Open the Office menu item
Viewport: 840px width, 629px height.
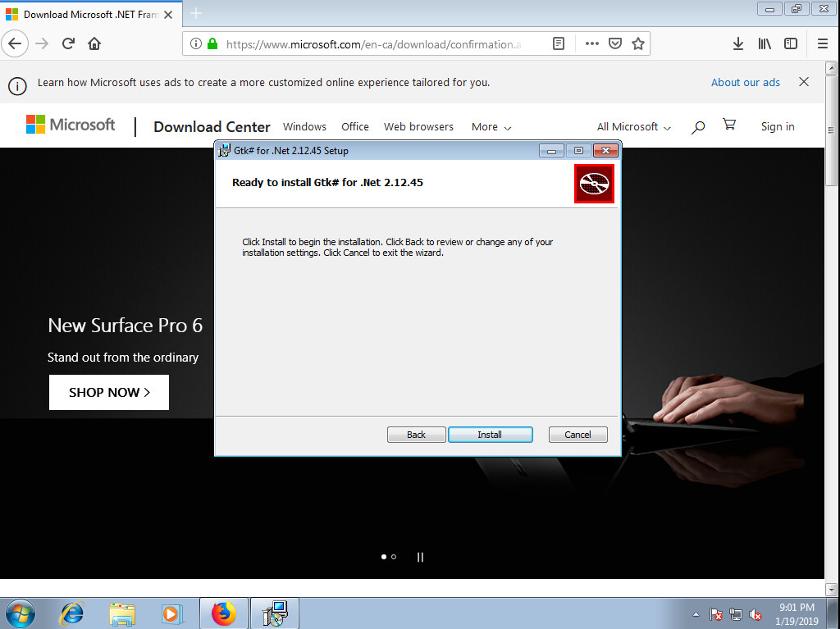355,127
